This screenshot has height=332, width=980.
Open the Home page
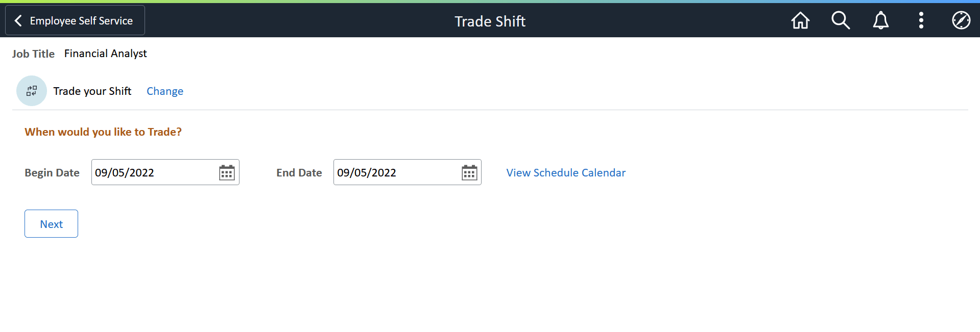pos(800,20)
